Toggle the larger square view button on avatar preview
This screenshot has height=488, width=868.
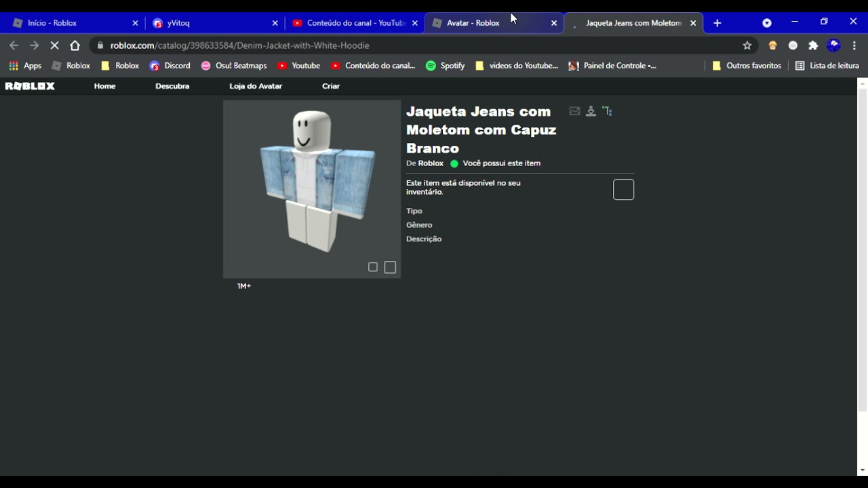390,267
